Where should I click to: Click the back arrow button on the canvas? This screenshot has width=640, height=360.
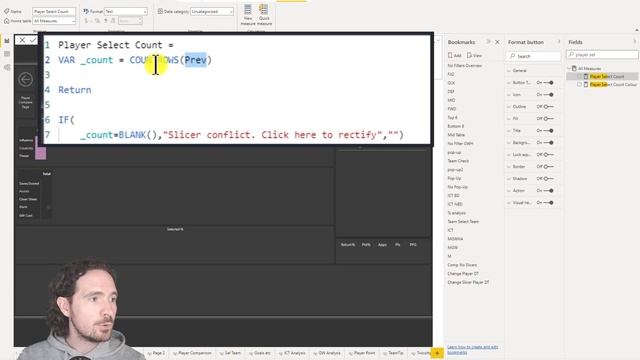click(x=25, y=79)
